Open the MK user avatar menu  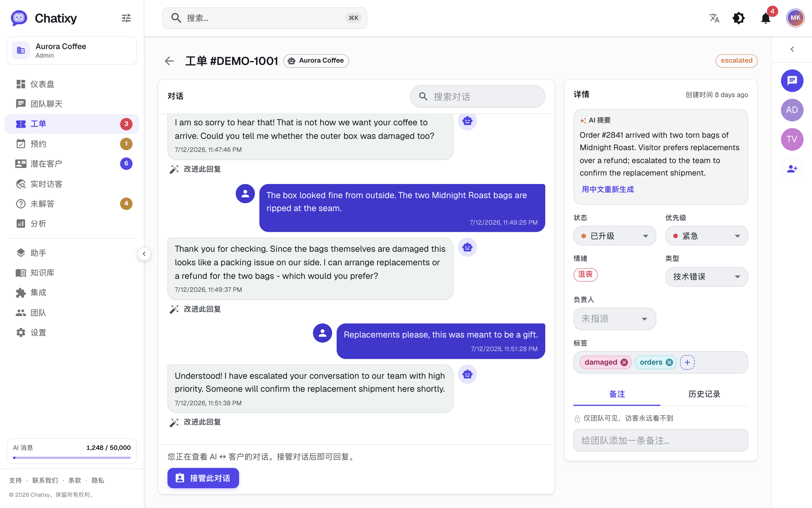click(x=795, y=18)
